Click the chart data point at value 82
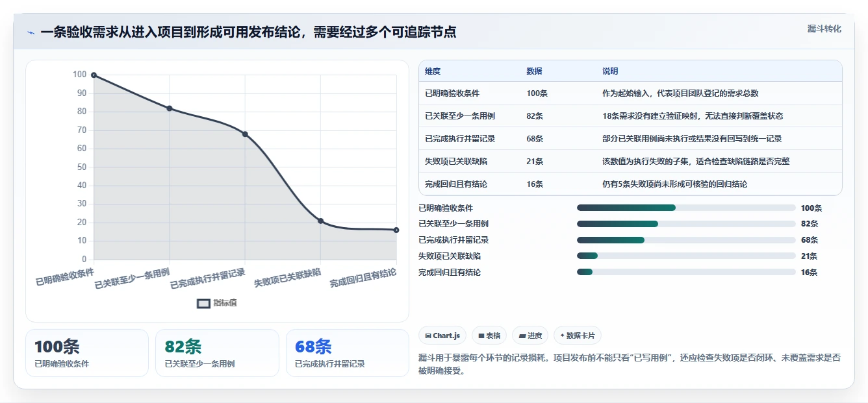 tap(170, 108)
